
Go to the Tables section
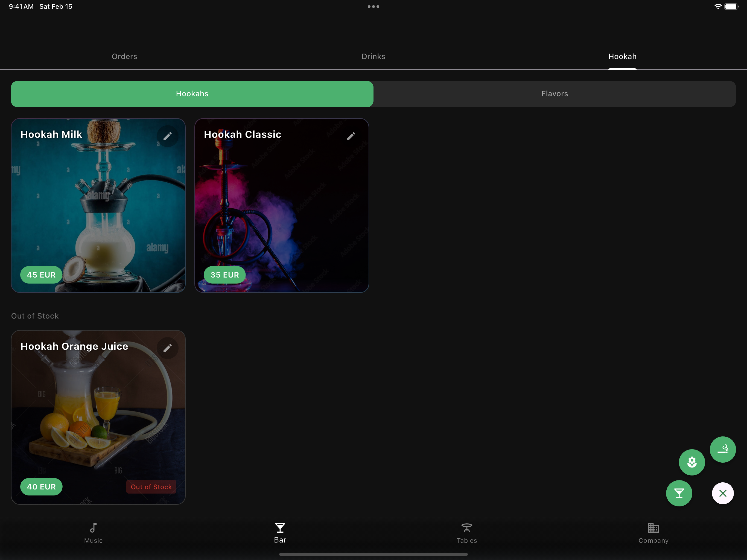click(x=466, y=533)
